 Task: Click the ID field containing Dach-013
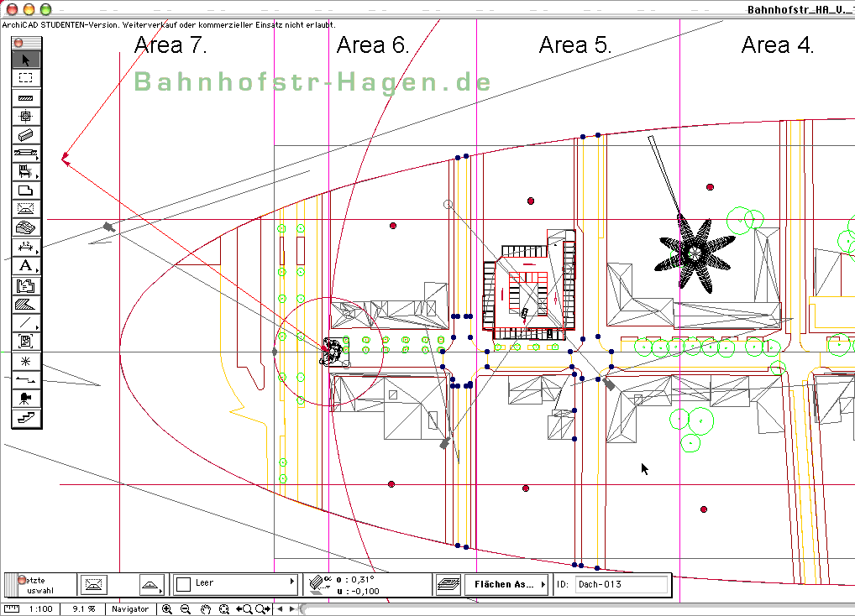coord(622,584)
